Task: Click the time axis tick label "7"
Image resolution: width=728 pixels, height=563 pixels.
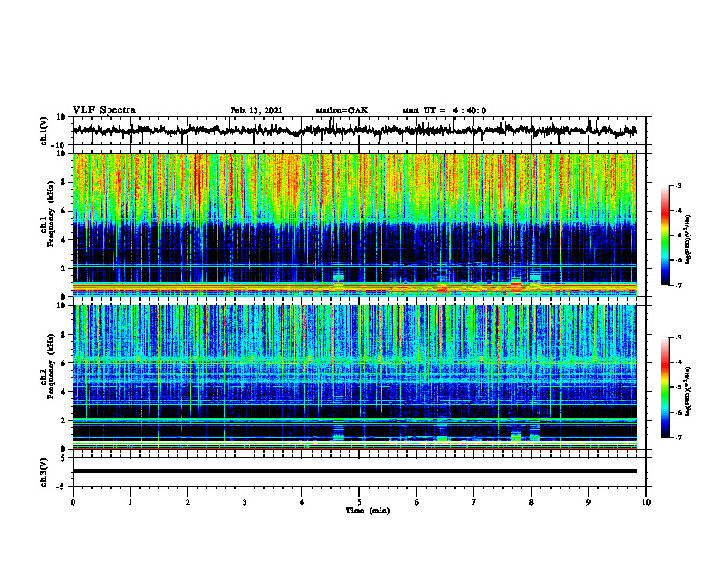Action: point(474,502)
